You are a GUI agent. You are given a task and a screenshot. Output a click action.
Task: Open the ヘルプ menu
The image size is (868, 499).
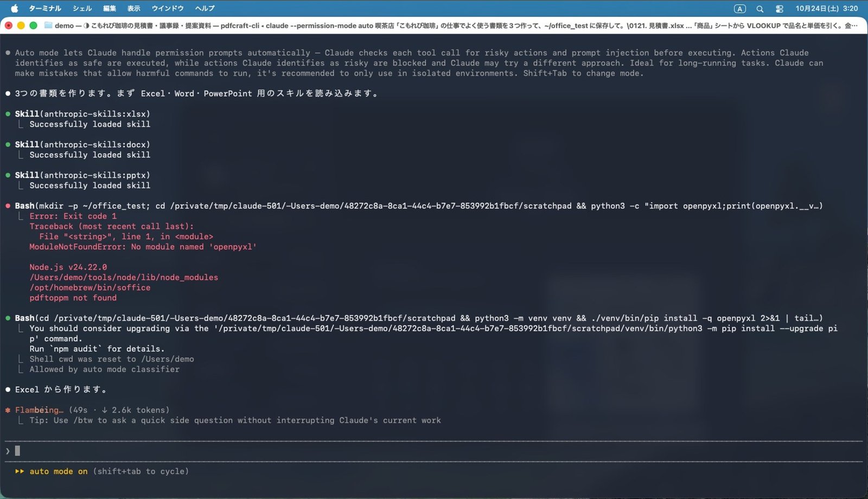(205, 8)
